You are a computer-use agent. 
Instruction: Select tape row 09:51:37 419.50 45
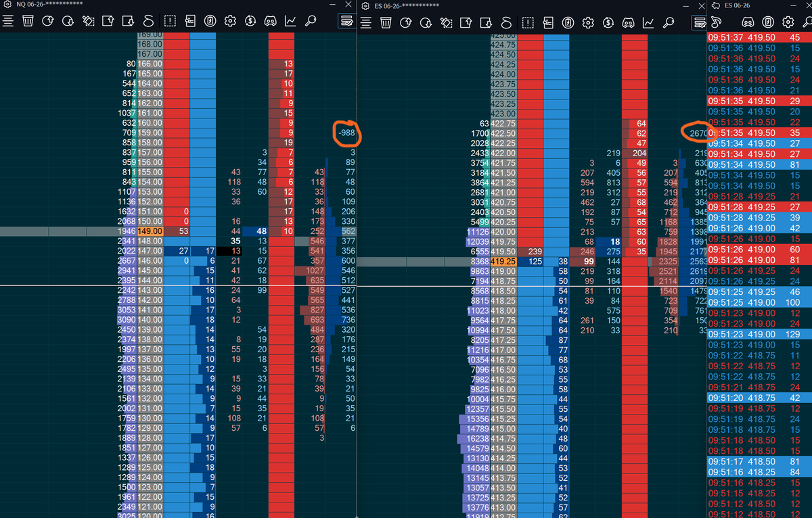759,37
